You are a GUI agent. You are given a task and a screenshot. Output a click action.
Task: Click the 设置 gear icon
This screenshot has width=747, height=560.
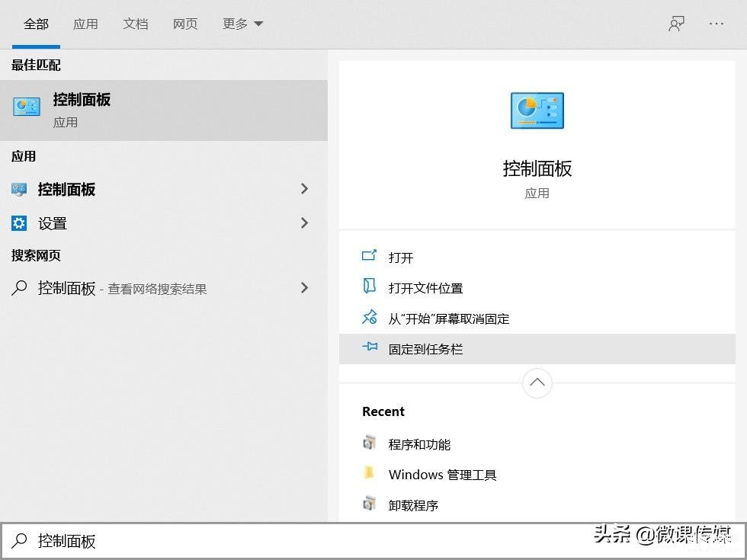pos(19,222)
